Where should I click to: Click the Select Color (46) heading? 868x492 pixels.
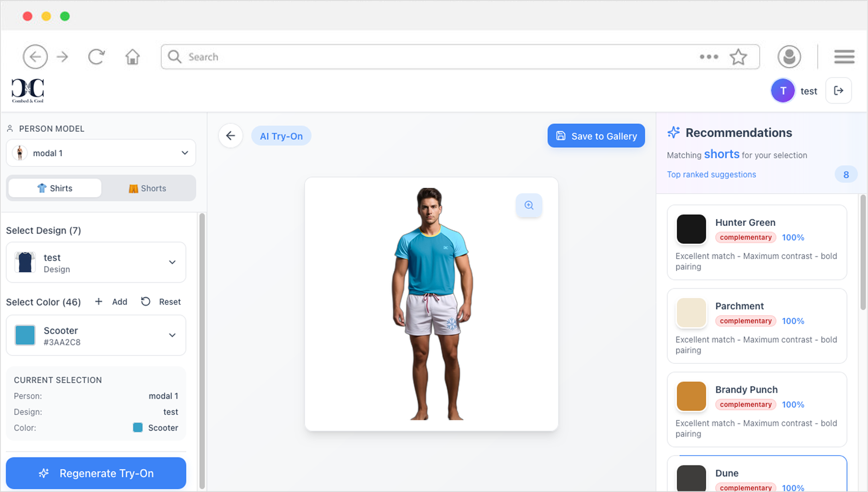[x=43, y=302]
